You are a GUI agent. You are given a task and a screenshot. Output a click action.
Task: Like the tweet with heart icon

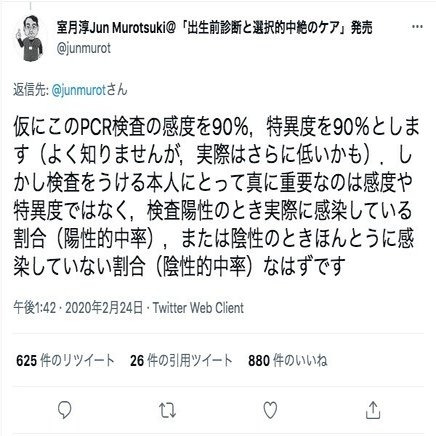coord(270,410)
